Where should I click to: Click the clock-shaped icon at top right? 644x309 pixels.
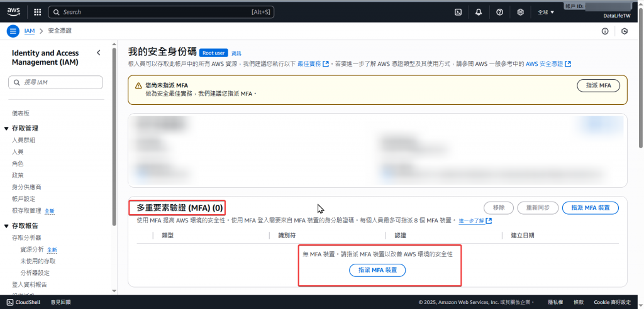click(625, 31)
